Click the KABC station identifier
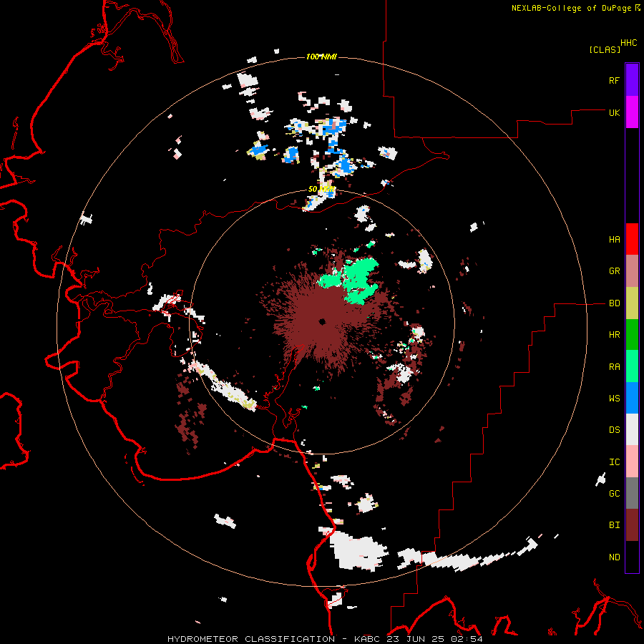The image size is (644, 644). pos(368,639)
